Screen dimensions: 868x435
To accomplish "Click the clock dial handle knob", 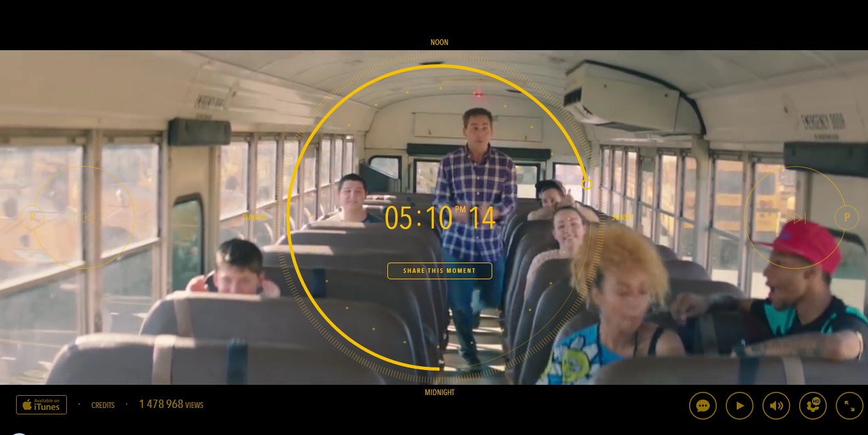I will pyautogui.click(x=586, y=185).
